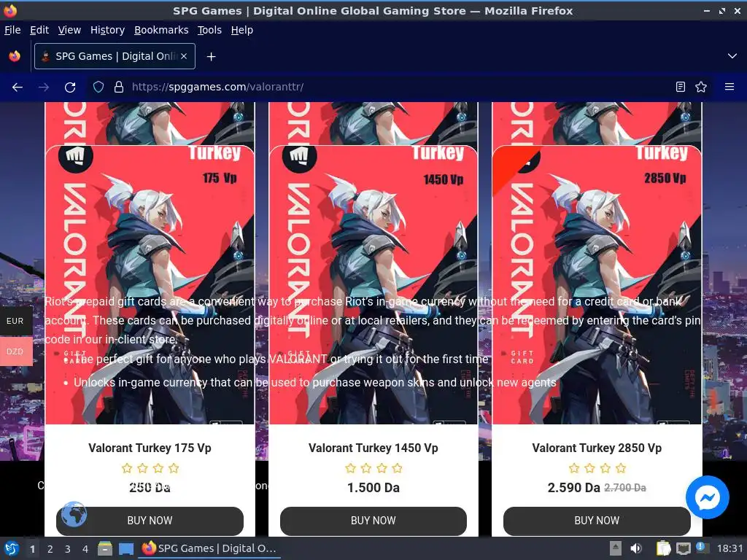
Task: Open Valorant Turkey 175 Vp product title
Action: coord(150,448)
